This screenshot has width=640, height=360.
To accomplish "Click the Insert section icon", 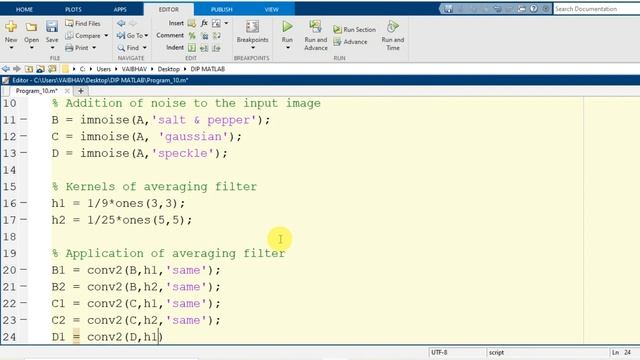I will tap(192, 23).
